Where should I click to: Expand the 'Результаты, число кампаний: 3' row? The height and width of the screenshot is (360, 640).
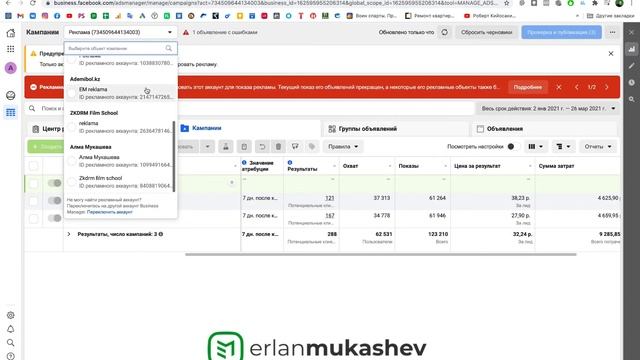(69, 234)
